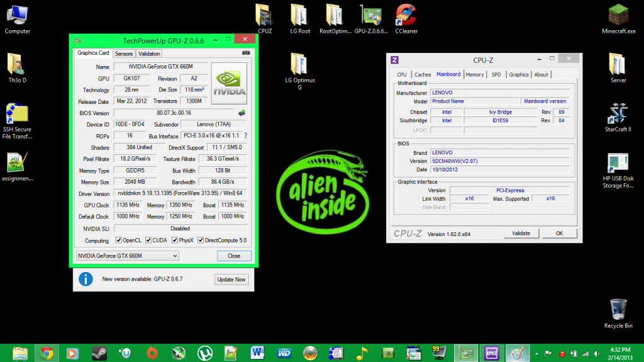Open the WD app from the taskbar
Screen dimensions: 644x362
coord(284,353)
